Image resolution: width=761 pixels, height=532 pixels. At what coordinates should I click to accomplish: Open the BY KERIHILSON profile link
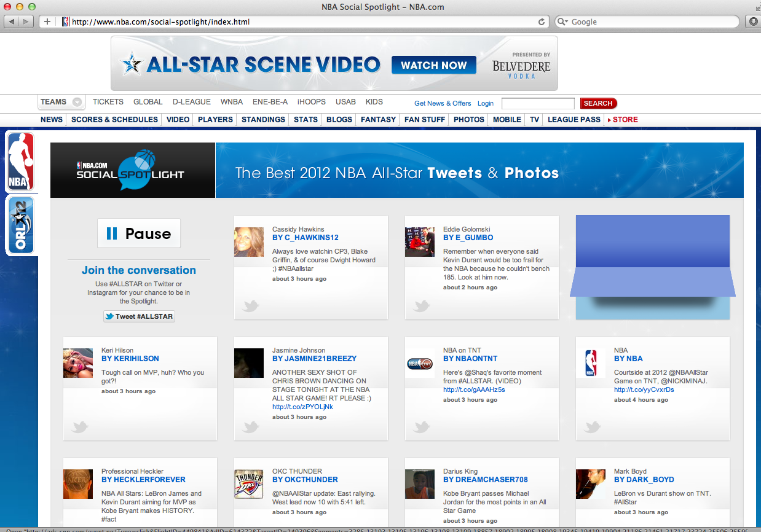coord(130,359)
